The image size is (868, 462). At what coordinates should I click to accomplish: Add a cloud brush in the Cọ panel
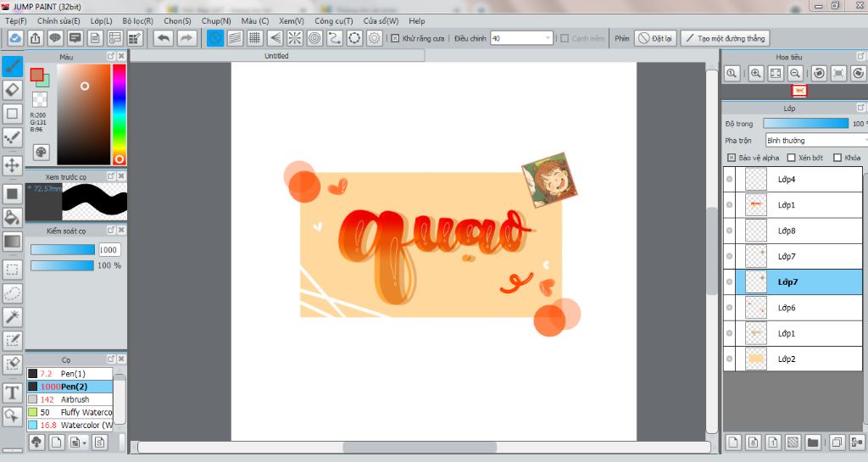[x=36, y=443]
